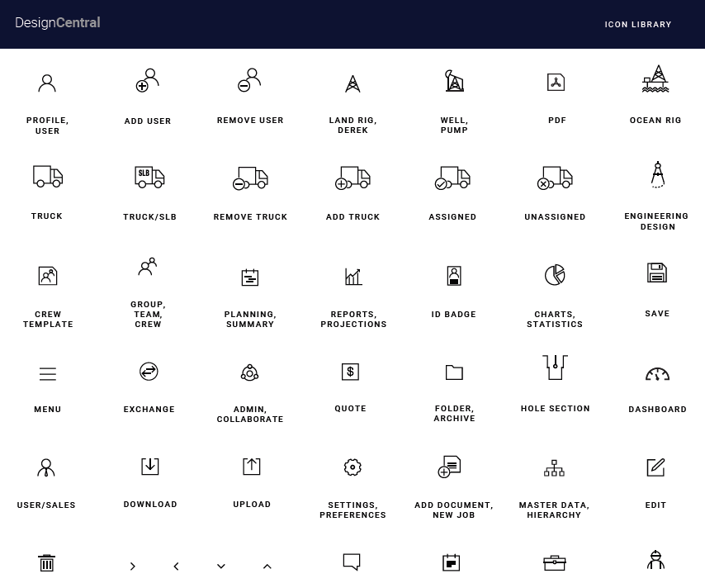Choose the Add Document, New Job icon
Screen dimensions: 705x588
coord(450,467)
